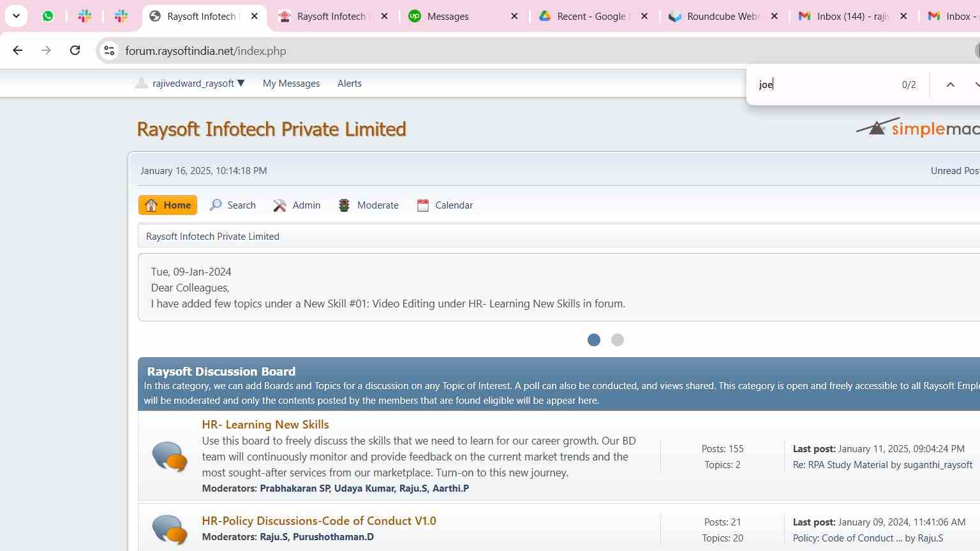Click in the find bar search field
The width and height of the screenshot is (980, 551).
pyautogui.click(x=823, y=84)
